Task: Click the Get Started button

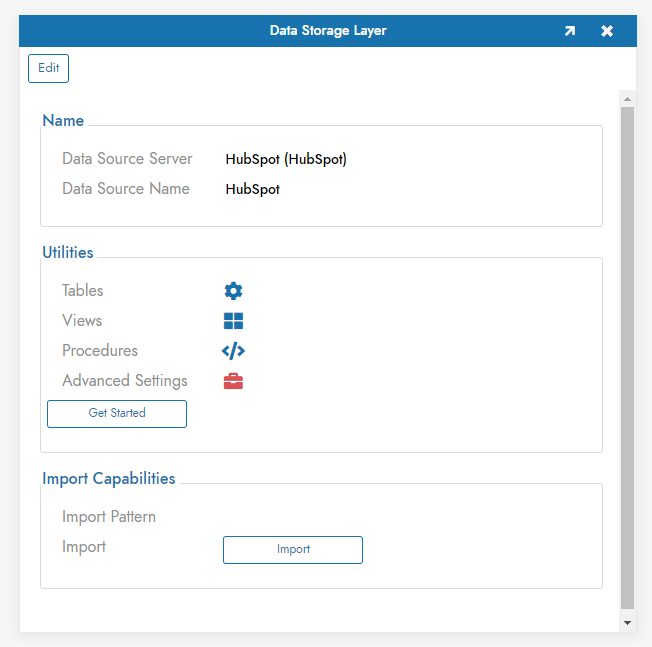Action: pos(117,413)
